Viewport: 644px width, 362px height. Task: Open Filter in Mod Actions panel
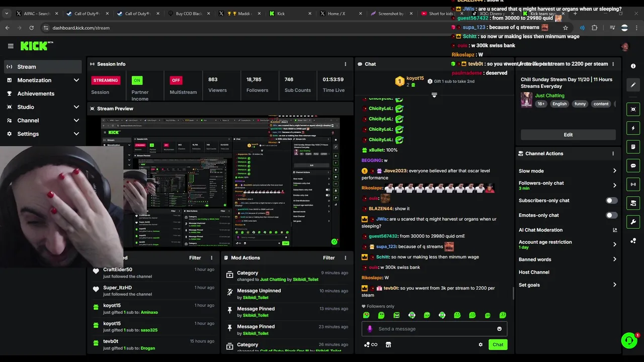tap(329, 257)
